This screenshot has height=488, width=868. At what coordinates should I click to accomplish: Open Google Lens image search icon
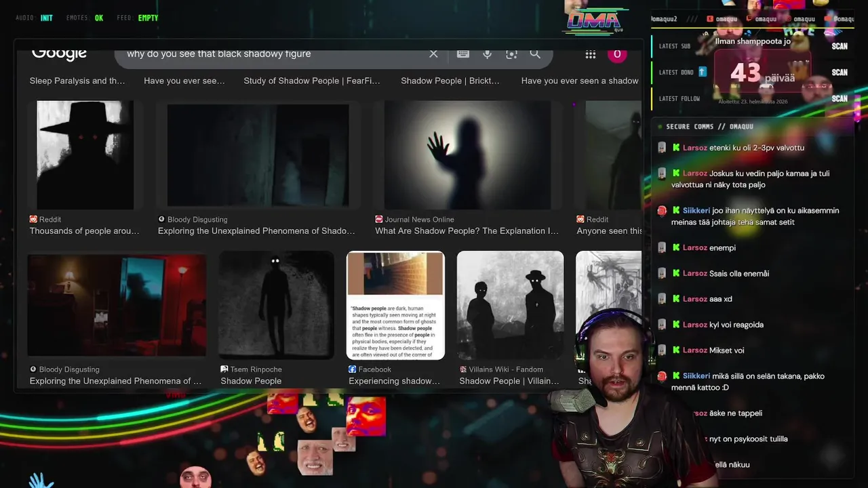(511, 54)
